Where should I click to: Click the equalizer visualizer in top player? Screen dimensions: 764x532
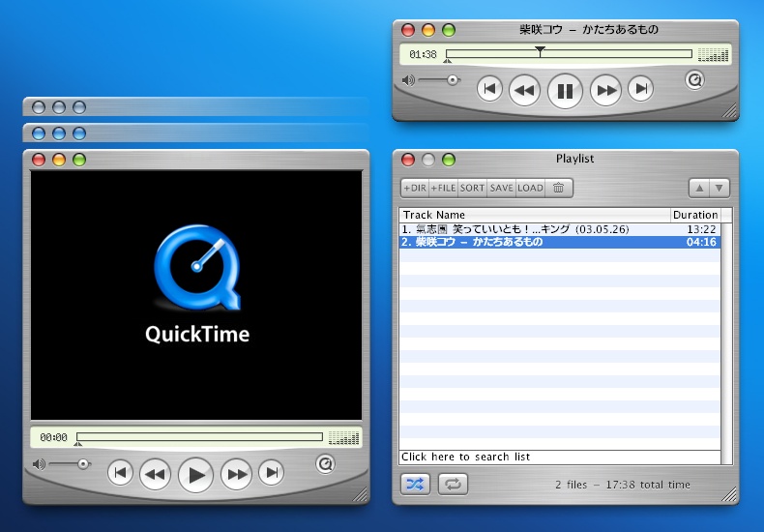pyautogui.click(x=713, y=54)
